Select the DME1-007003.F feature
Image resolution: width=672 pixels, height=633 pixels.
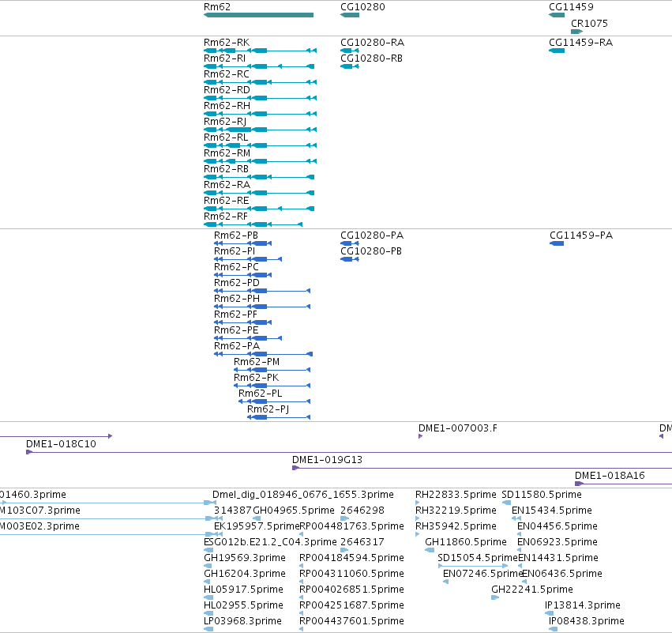click(420, 436)
